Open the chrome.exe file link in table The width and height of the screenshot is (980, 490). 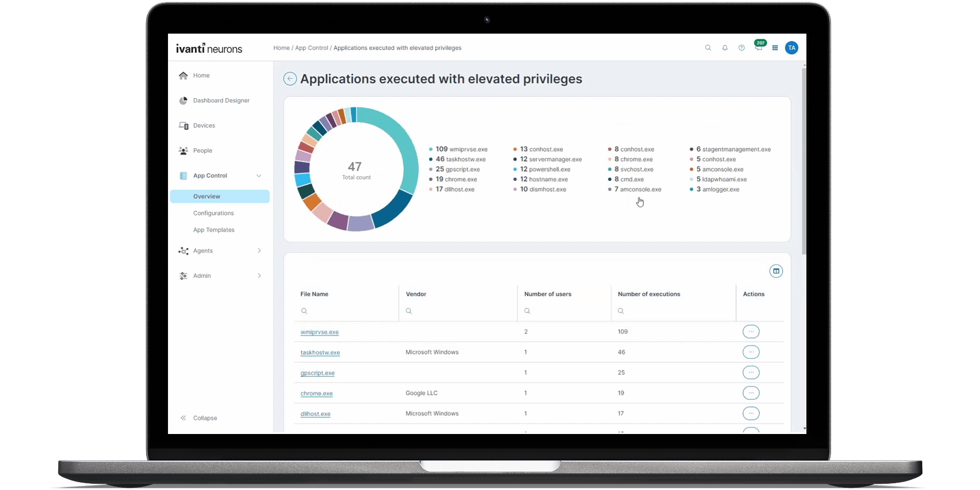[x=316, y=394]
